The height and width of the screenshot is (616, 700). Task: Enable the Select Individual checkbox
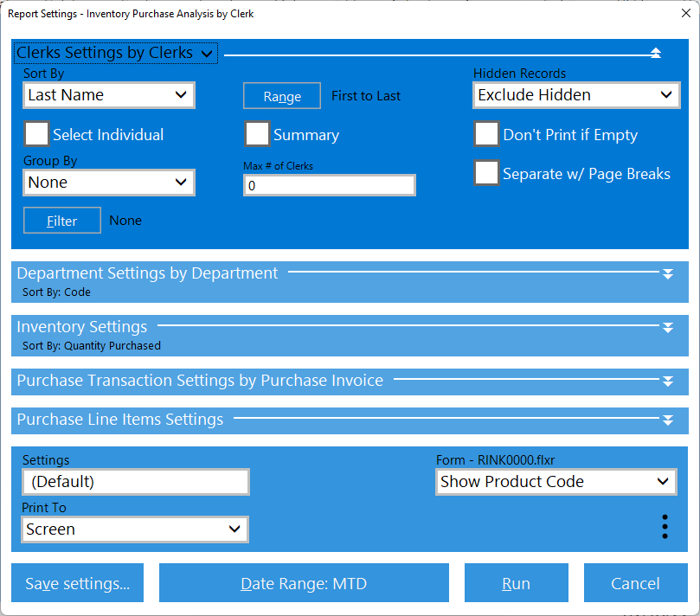pos(37,135)
